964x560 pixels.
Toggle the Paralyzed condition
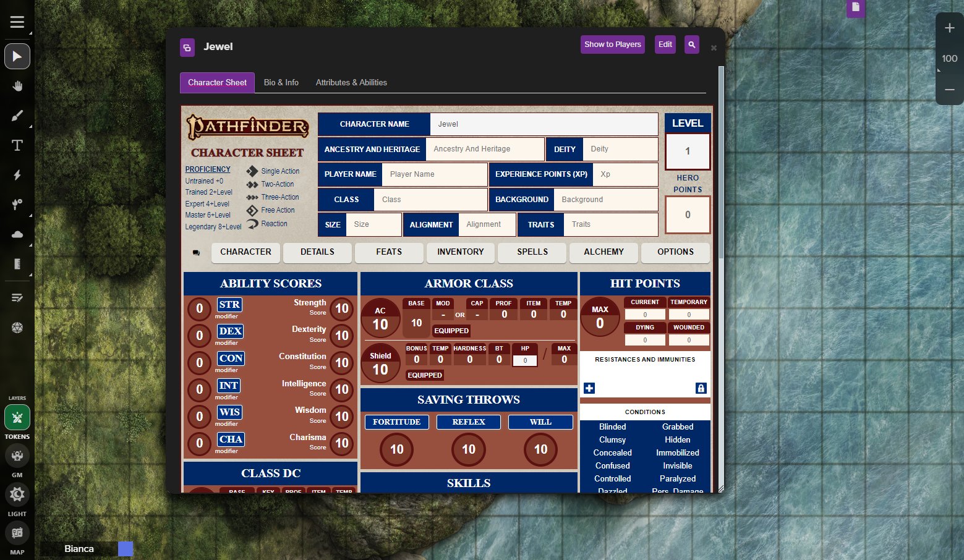(678, 479)
